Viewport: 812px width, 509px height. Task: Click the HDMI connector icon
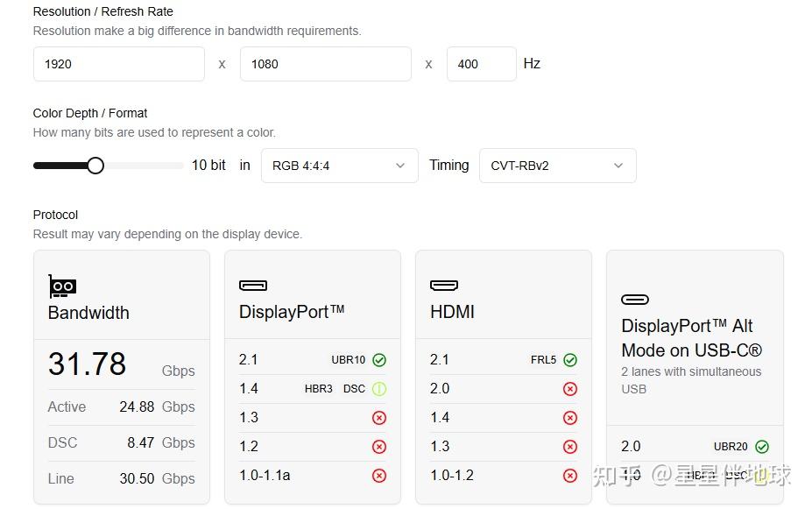coord(444,286)
